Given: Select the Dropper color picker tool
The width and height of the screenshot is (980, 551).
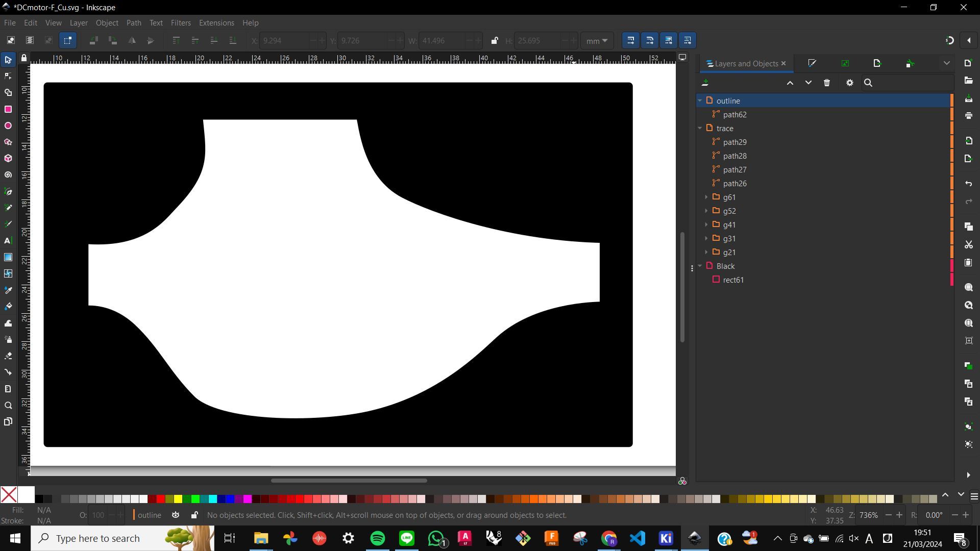Looking at the screenshot, I should (8, 290).
